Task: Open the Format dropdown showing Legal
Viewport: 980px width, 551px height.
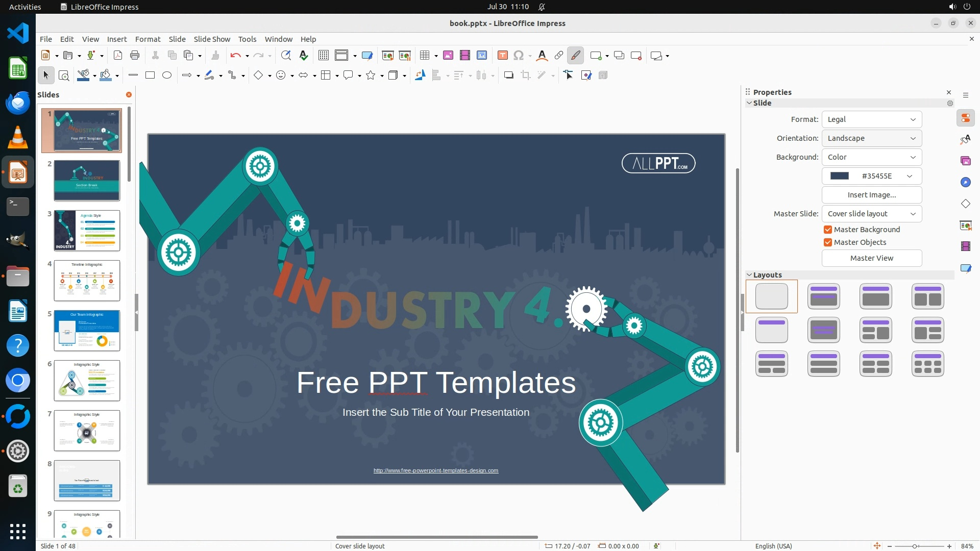Action: click(x=871, y=119)
